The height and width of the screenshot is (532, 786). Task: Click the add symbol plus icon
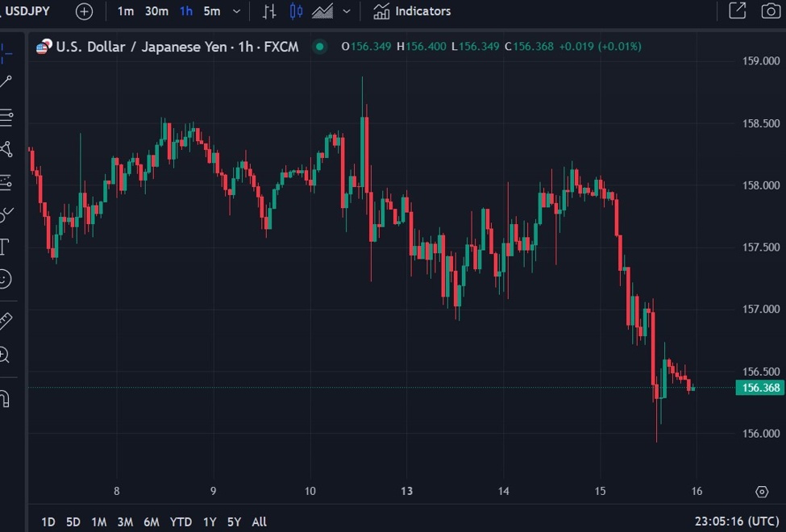(x=84, y=11)
